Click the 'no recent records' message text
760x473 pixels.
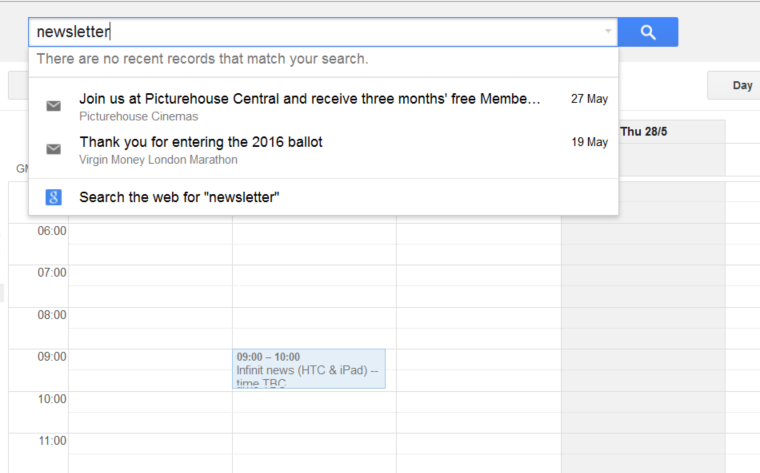[203, 59]
